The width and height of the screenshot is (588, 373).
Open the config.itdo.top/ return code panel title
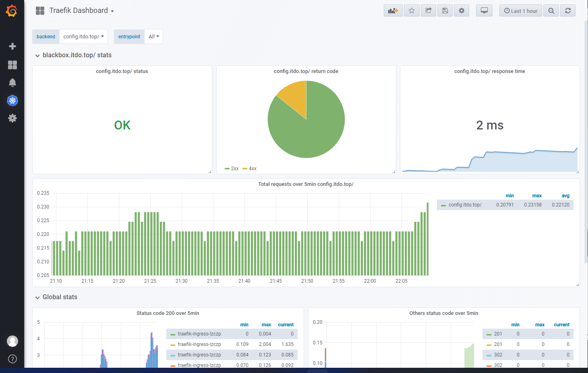pos(306,71)
